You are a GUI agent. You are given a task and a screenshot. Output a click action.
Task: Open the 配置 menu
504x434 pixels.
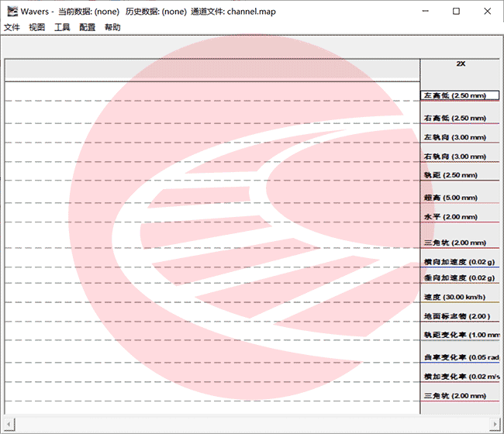pos(88,27)
